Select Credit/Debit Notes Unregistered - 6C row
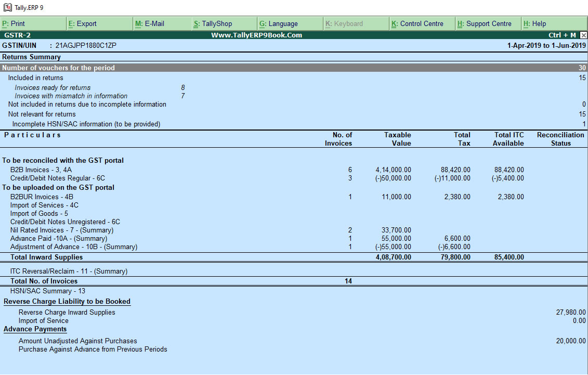The width and height of the screenshot is (588, 375). pyautogui.click(x=294, y=222)
